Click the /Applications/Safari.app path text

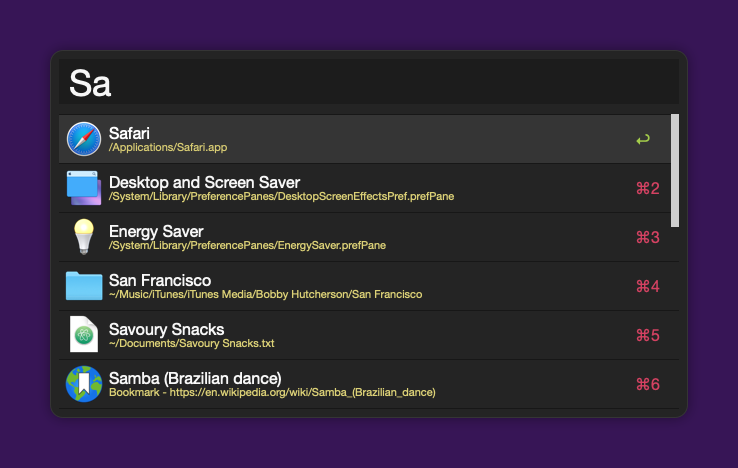(x=168, y=148)
